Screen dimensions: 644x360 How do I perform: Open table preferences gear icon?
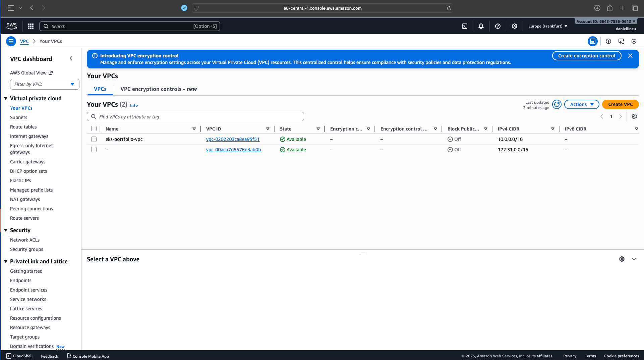[634, 116]
